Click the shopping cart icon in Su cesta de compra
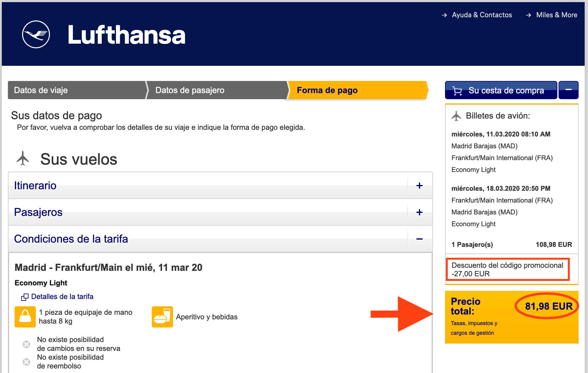 tap(456, 90)
